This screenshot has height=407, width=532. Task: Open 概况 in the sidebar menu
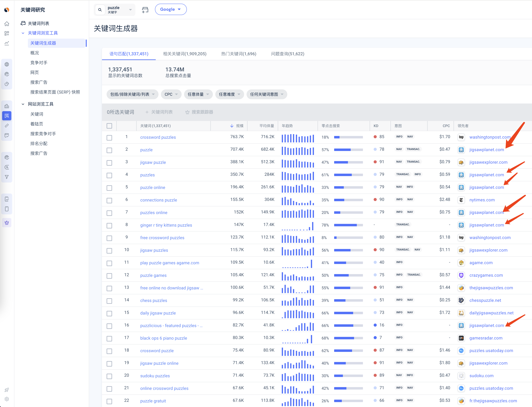[35, 53]
